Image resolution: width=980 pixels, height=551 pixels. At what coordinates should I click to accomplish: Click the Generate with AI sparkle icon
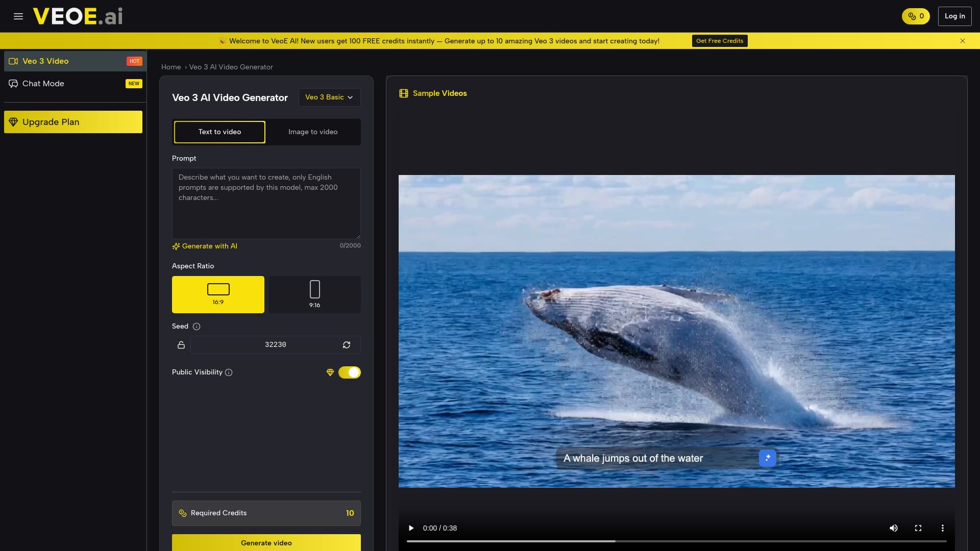pos(176,246)
